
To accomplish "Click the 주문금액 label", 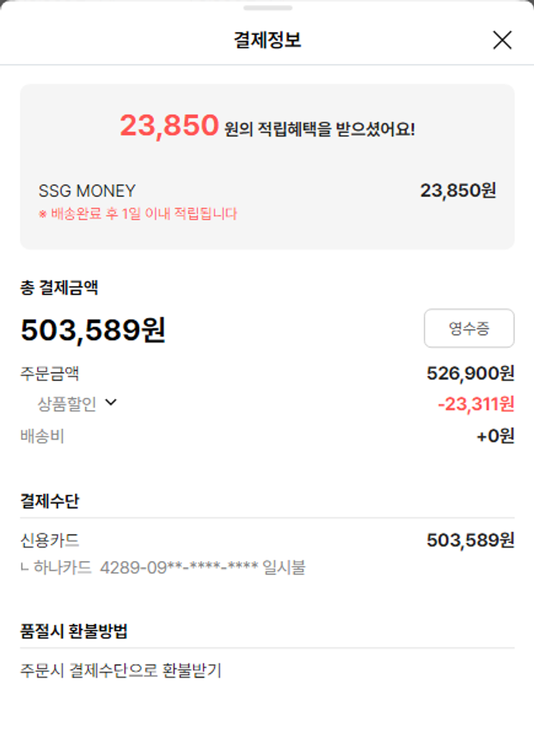I will click(50, 373).
